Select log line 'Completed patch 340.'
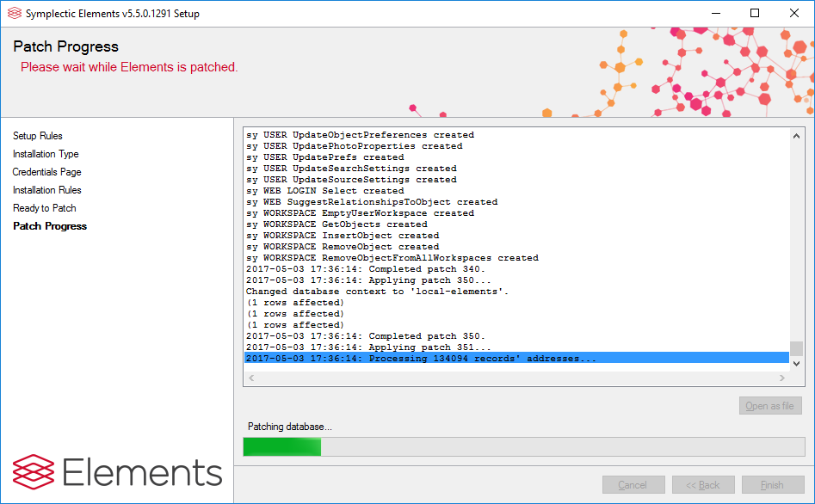The width and height of the screenshot is (815, 504). click(x=366, y=269)
